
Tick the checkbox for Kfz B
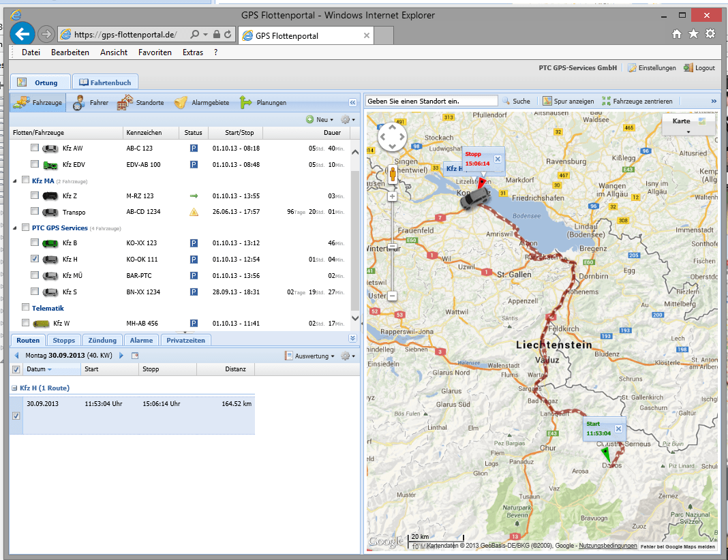[34, 242]
